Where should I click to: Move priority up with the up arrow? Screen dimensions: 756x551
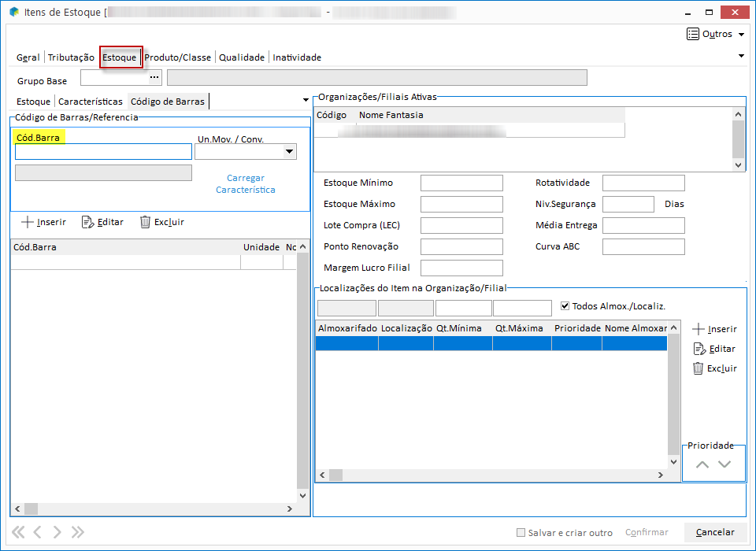702,464
